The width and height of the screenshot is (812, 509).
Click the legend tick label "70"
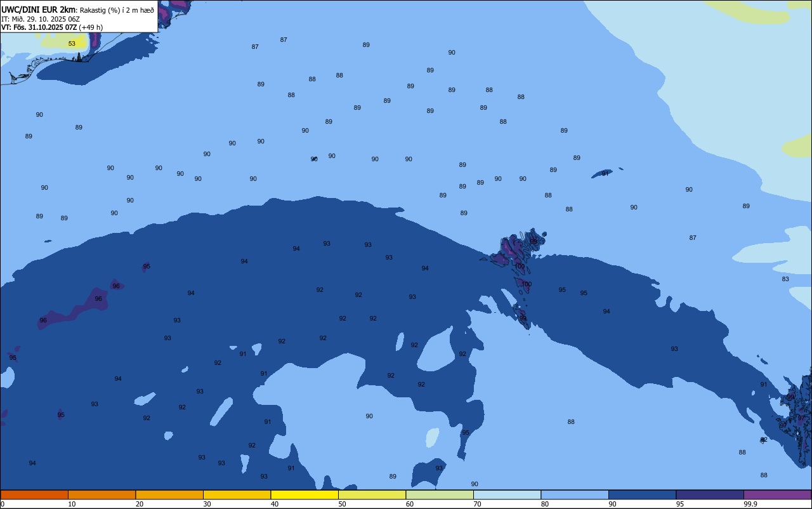coord(477,504)
